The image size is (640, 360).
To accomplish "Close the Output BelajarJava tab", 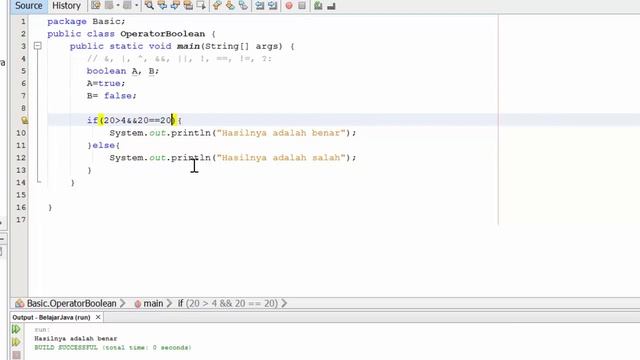I will (x=98, y=317).
